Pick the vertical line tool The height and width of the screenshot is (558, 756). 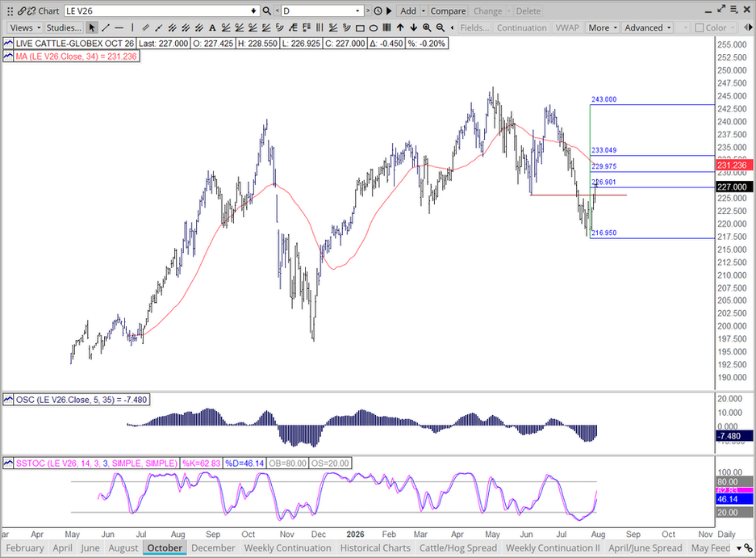point(132,27)
